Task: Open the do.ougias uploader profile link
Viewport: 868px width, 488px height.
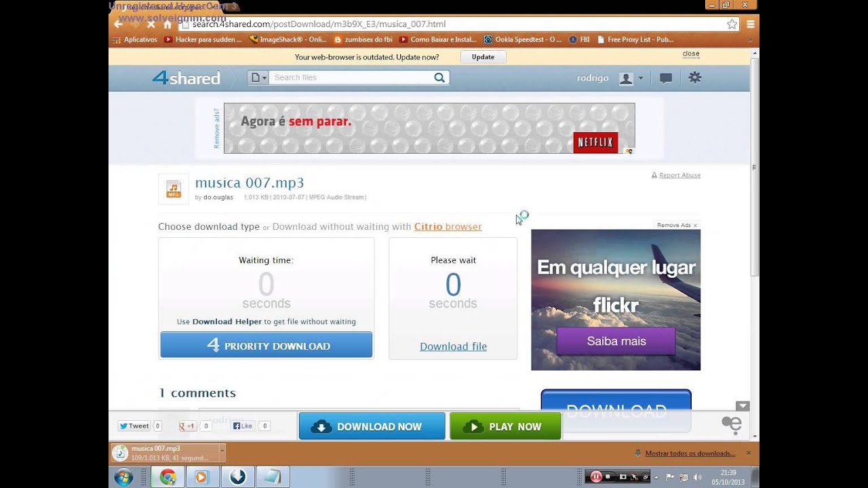Action: 218,197
